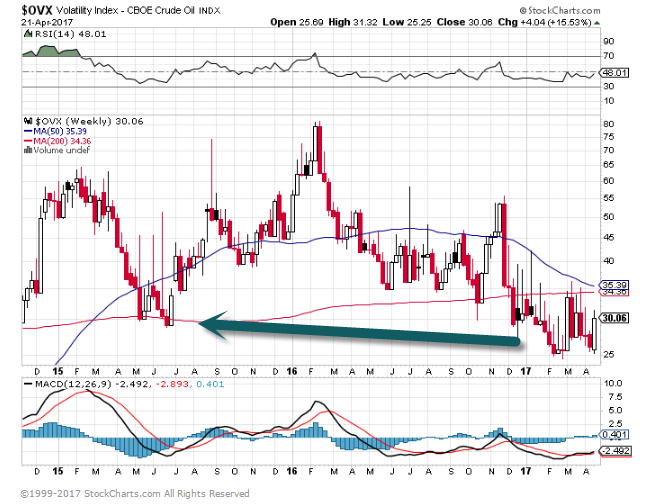Click the Open 25.69 value
Screen dimensions: 647x504
coord(297,22)
